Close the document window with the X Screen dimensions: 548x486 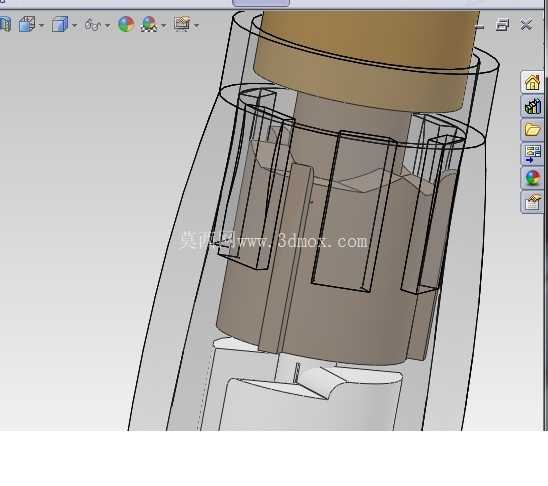(x=526, y=25)
